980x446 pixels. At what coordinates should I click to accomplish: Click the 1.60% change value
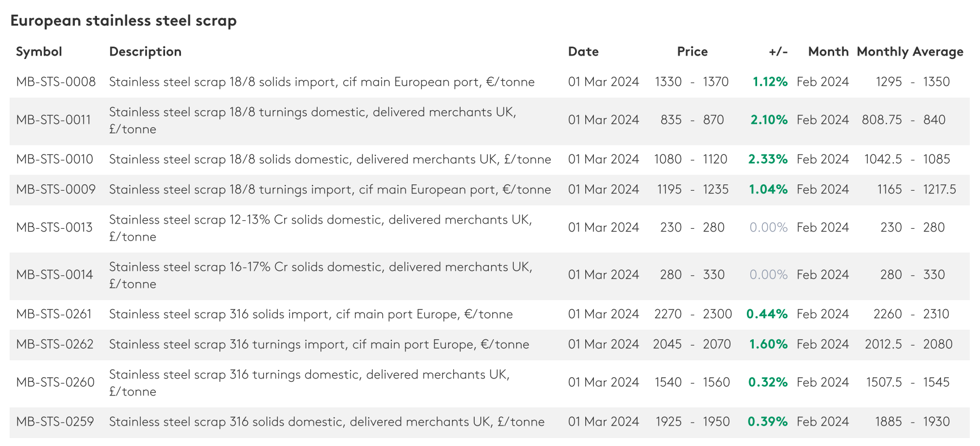click(x=768, y=344)
